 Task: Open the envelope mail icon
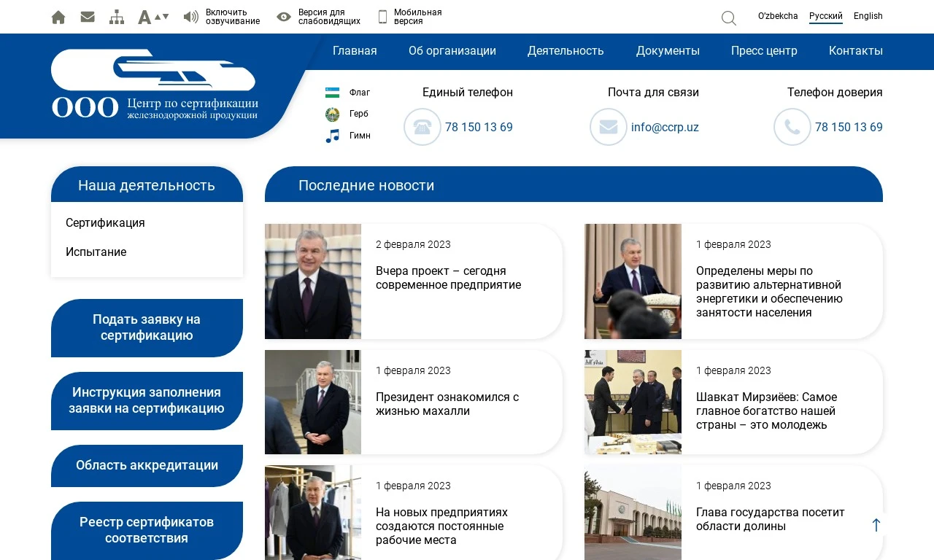88,17
